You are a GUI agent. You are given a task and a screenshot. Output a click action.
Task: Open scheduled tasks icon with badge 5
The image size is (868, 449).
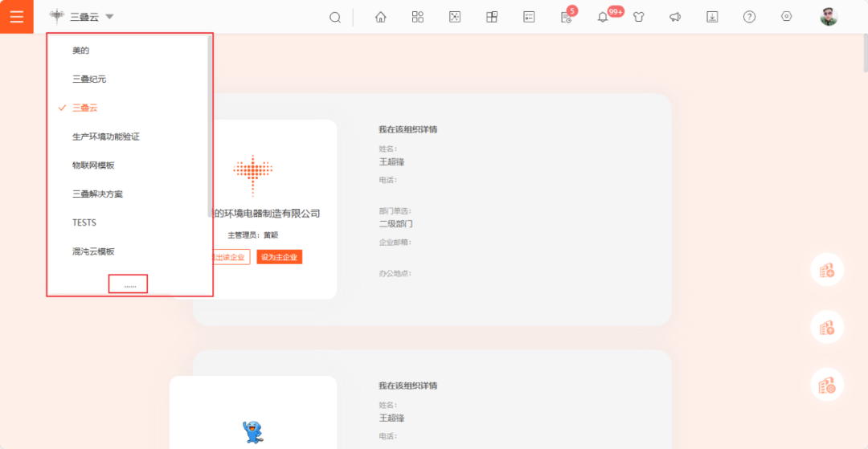click(x=566, y=18)
